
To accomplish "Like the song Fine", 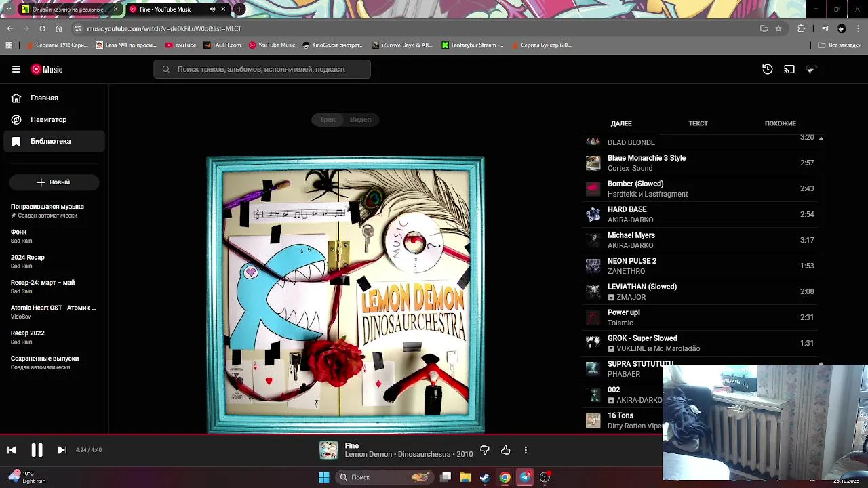I will (x=506, y=450).
